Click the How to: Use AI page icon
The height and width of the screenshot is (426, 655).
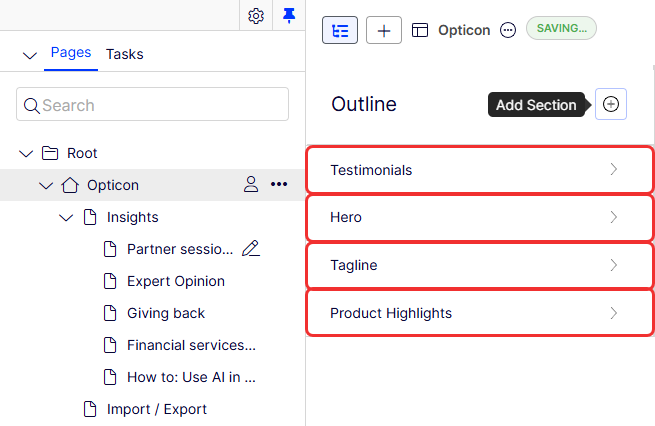pos(110,377)
